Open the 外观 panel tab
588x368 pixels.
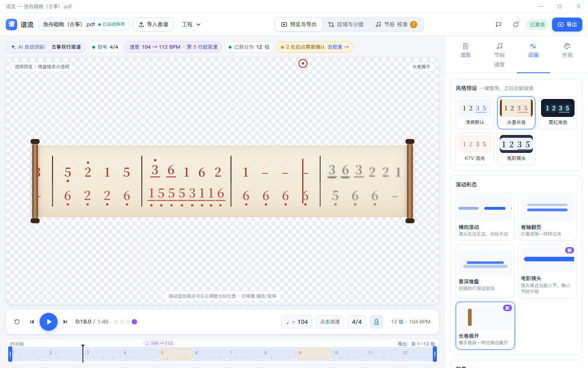click(x=567, y=50)
